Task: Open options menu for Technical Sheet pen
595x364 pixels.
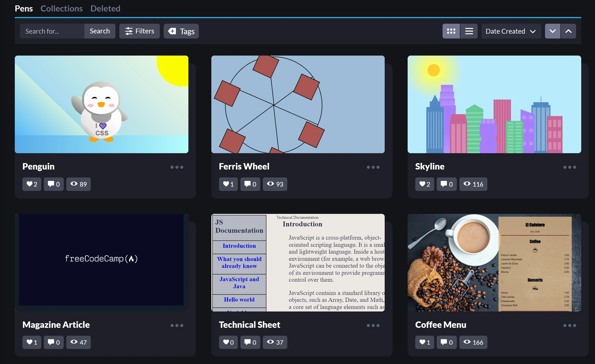Action: point(373,325)
